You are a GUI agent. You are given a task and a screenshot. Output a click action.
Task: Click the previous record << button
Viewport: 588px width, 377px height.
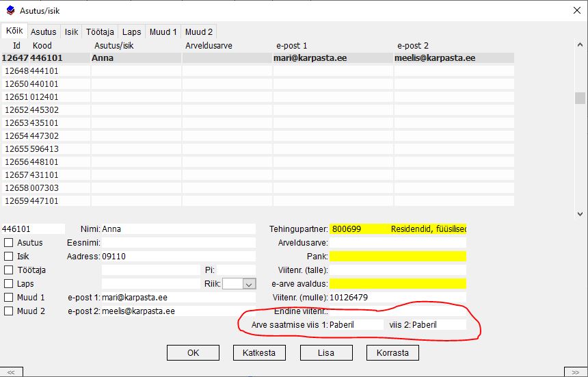point(11,372)
